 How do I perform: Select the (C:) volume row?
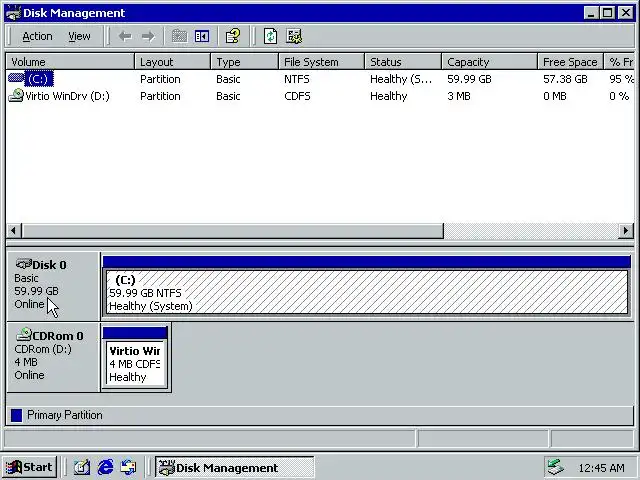(x=320, y=79)
